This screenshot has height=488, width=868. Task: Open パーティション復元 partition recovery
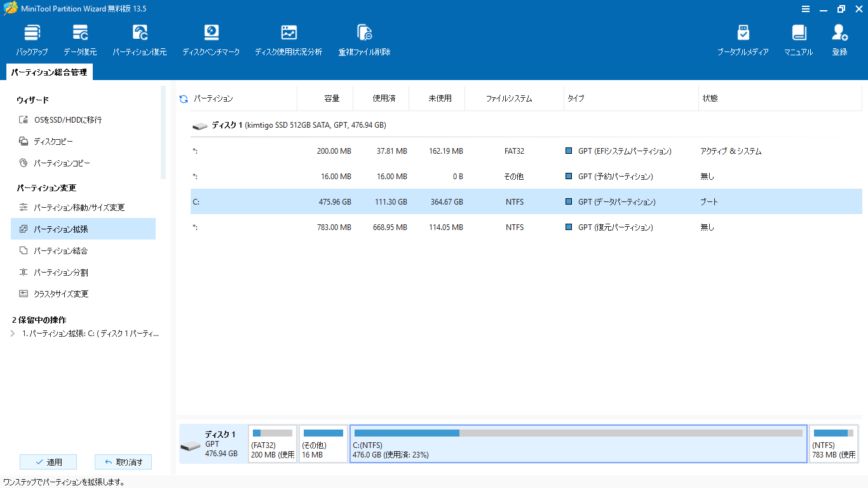tap(140, 40)
